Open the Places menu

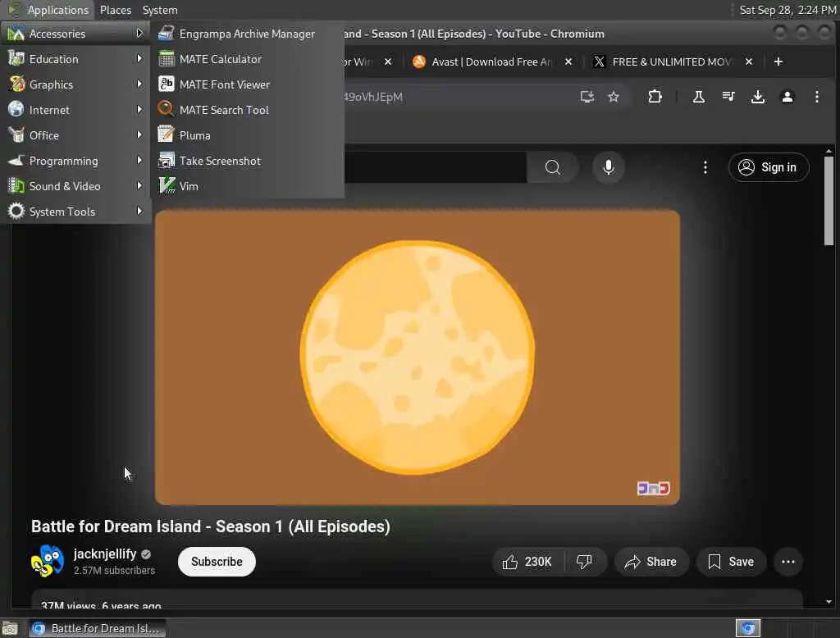pyautogui.click(x=115, y=10)
